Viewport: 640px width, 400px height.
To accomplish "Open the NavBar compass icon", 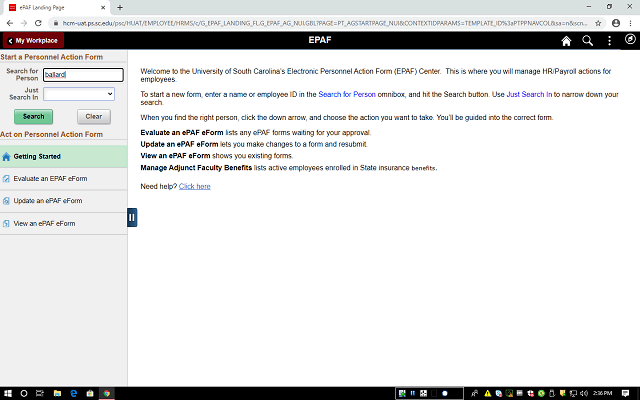I will pyautogui.click(x=630, y=39).
